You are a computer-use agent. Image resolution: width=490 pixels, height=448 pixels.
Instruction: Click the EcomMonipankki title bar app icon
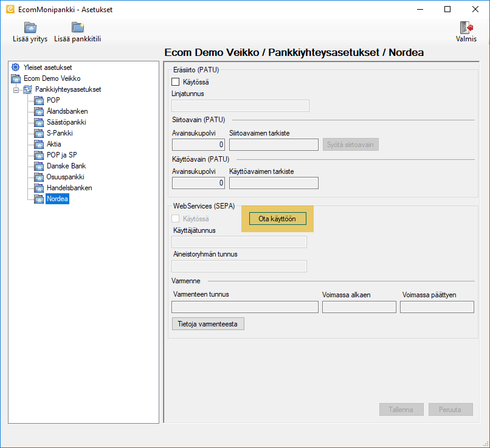click(10, 9)
